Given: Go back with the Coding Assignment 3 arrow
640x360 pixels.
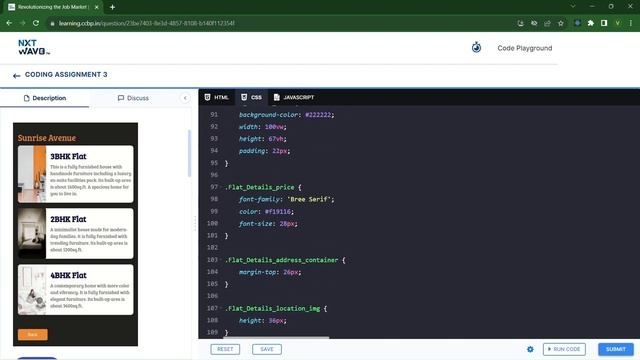Looking at the screenshot, I should tap(16, 76).
